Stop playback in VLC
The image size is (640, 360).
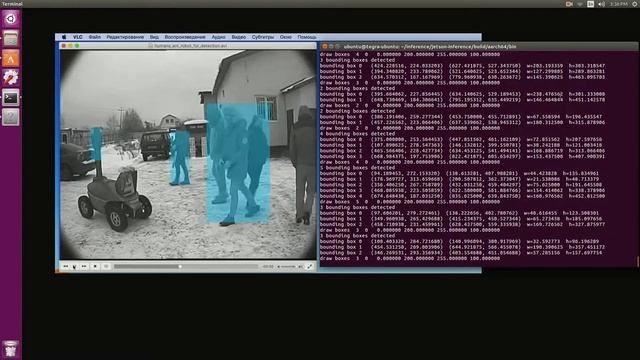coord(95,267)
